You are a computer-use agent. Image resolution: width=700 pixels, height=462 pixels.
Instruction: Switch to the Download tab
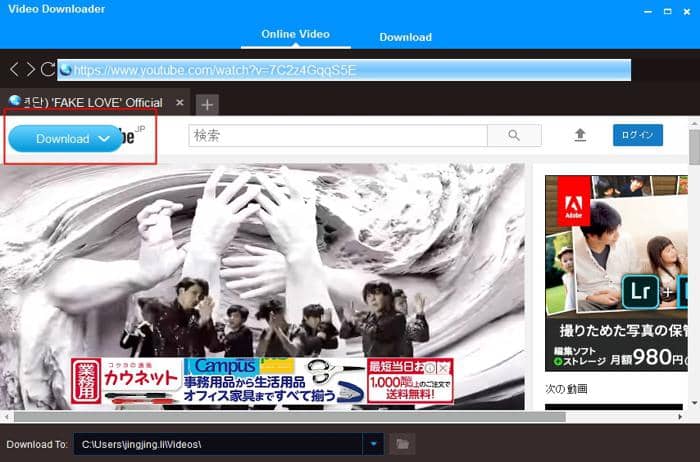point(405,37)
